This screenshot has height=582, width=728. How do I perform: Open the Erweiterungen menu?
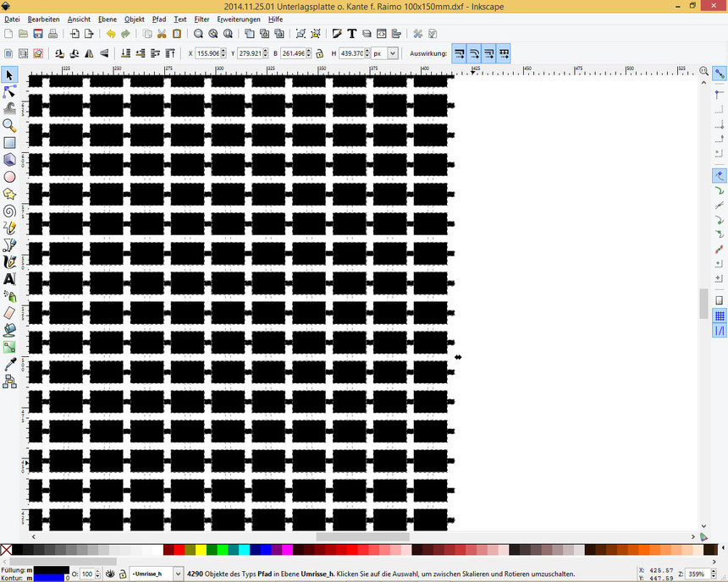[x=239, y=19]
